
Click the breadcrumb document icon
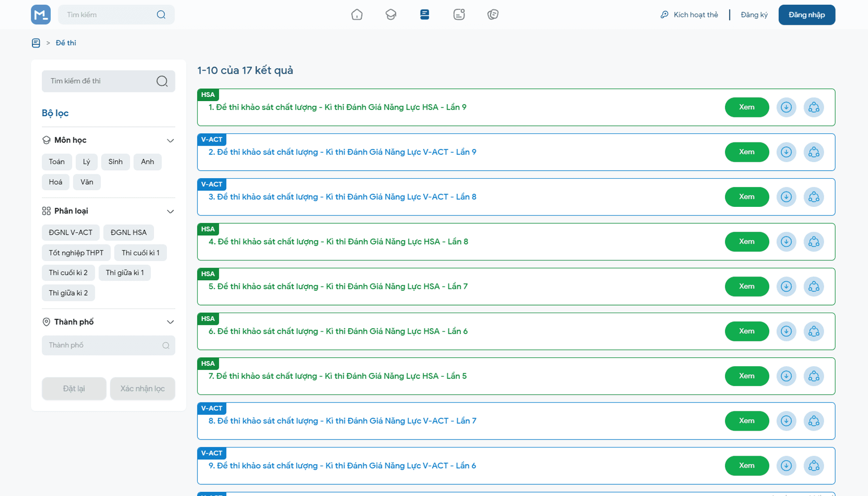coord(36,43)
